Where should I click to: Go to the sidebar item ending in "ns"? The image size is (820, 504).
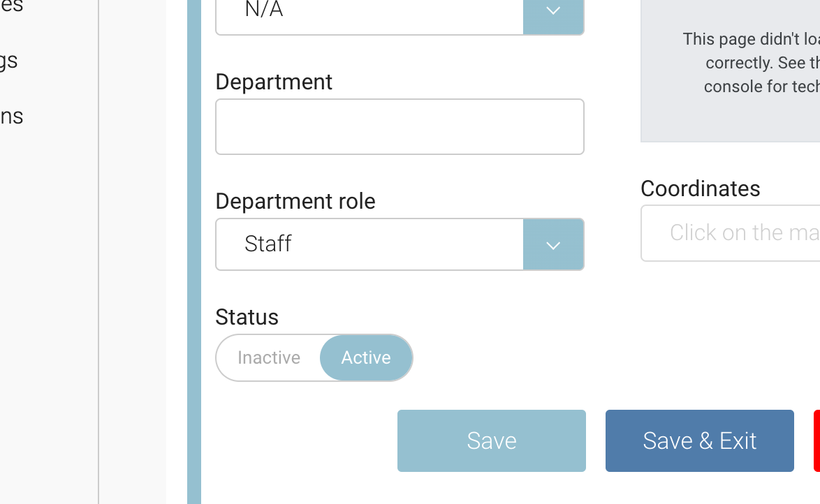click(x=12, y=116)
